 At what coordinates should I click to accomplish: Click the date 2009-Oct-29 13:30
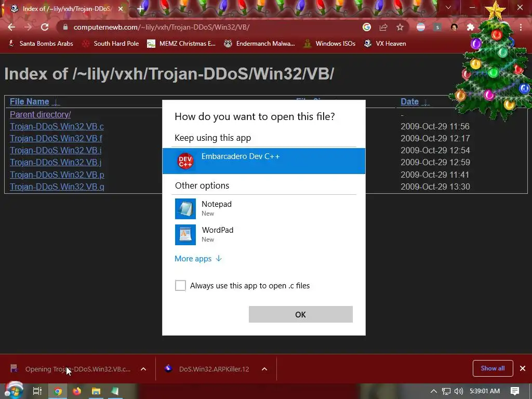point(435,187)
